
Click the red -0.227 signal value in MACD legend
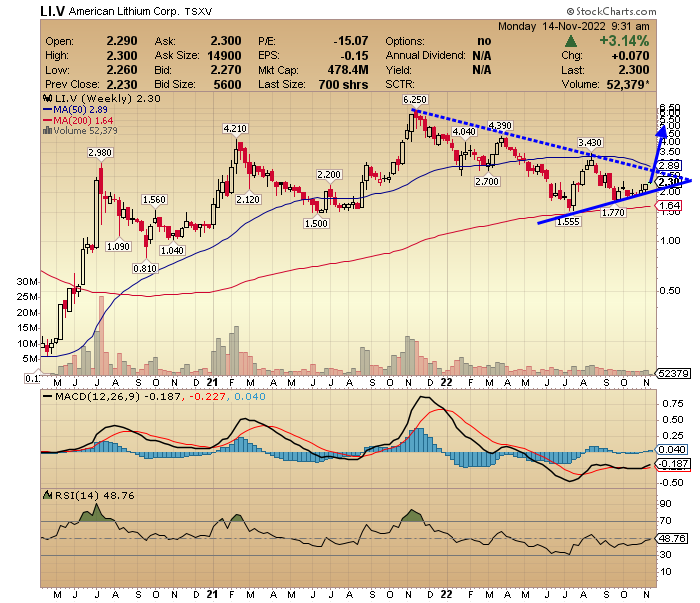point(207,397)
